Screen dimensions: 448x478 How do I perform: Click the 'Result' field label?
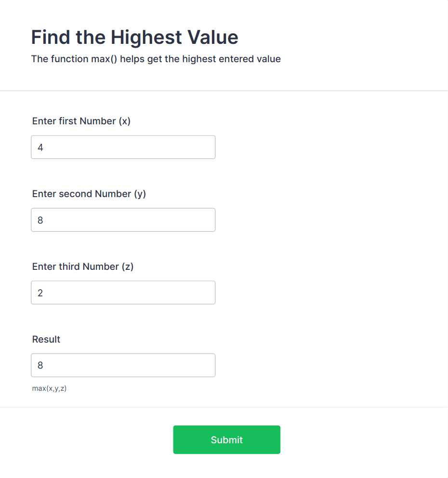click(x=46, y=339)
